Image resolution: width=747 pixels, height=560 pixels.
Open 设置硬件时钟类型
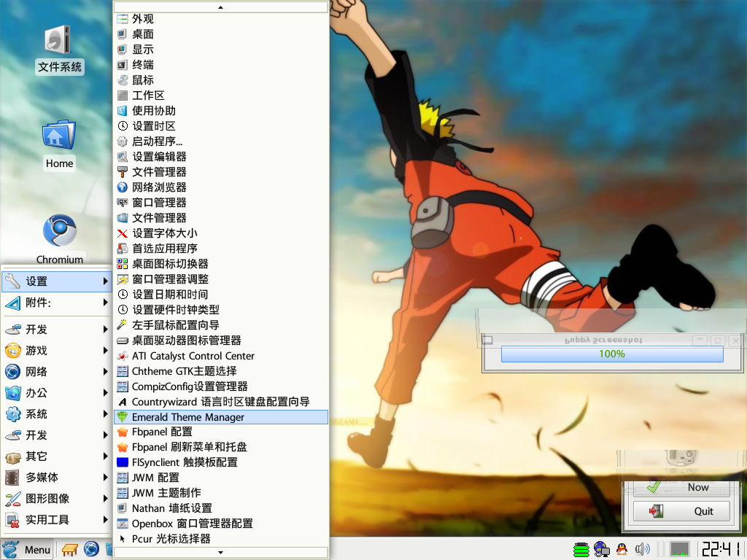click(x=221, y=310)
